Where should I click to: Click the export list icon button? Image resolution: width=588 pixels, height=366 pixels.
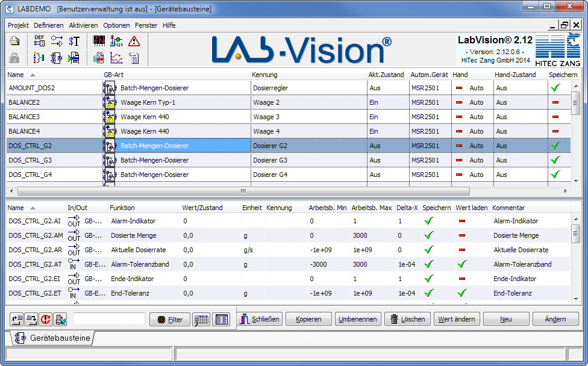[x=16, y=319]
